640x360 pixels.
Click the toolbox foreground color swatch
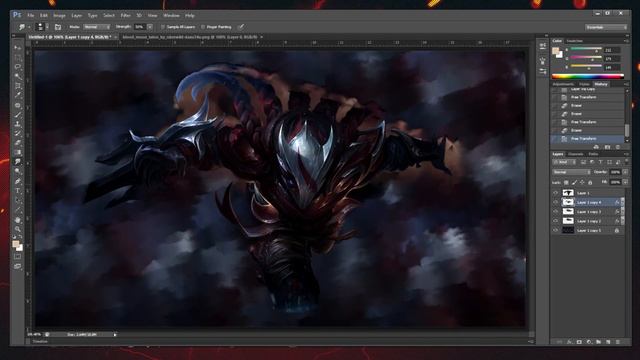coord(16,244)
